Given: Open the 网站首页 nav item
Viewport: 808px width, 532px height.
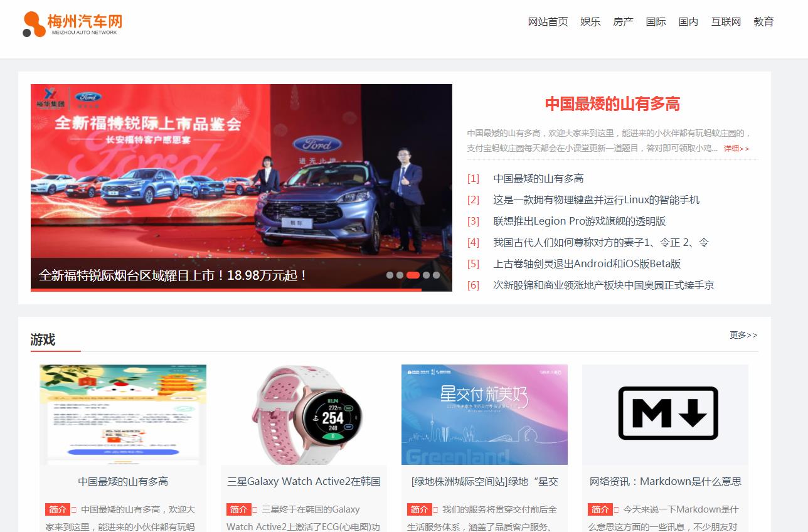Looking at the screenshot, I should coord(548,22).
